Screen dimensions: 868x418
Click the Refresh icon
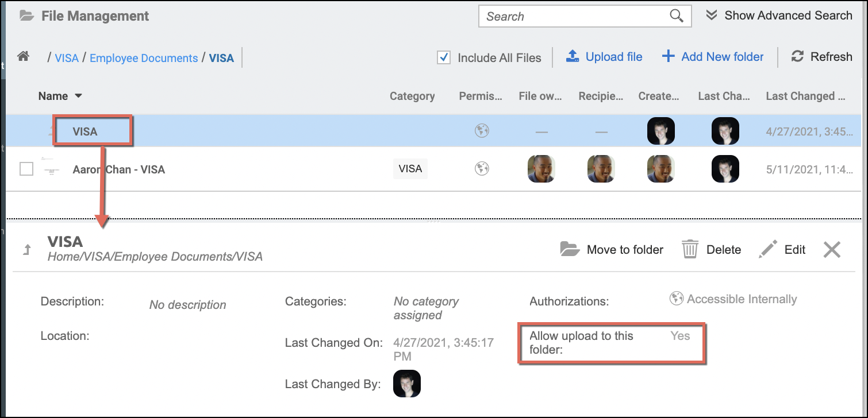[797, 56]
